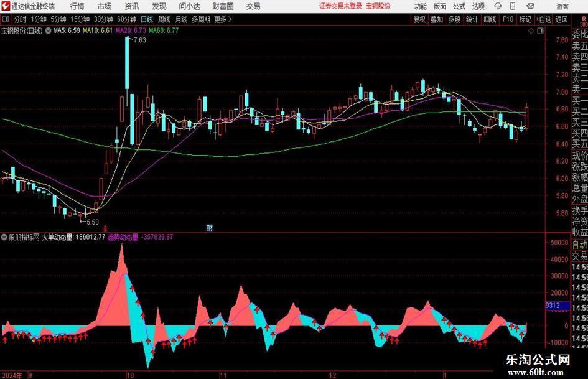Open the 公式 menu
588x379 pixels.
click(459, 6)
